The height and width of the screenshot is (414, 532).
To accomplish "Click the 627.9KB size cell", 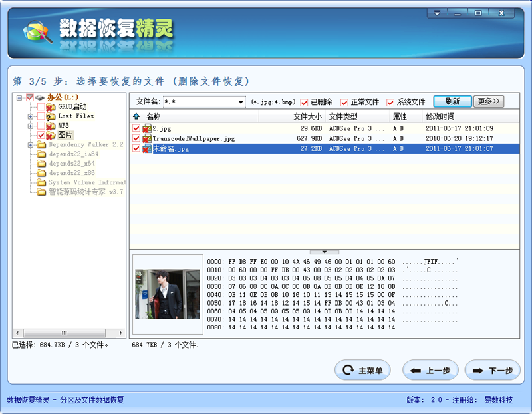I will [309, 138].
